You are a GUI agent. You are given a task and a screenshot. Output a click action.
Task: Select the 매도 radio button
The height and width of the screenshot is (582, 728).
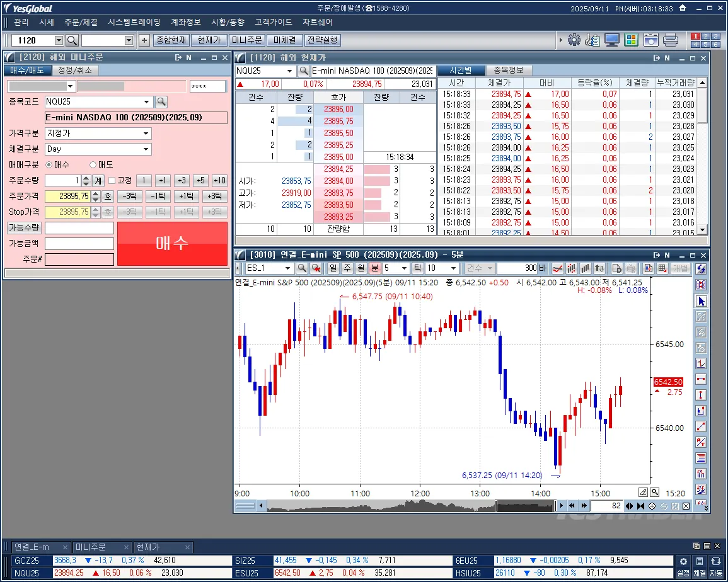click(x=93, y=164)
